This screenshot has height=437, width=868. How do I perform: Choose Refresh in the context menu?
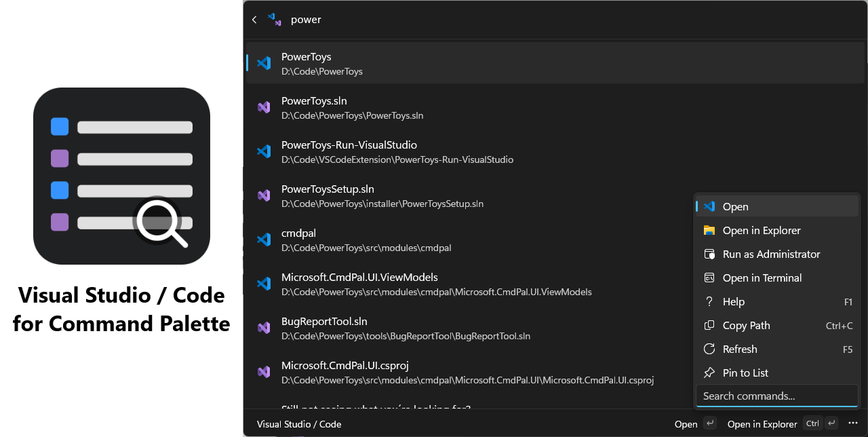(x=777, y=349)
